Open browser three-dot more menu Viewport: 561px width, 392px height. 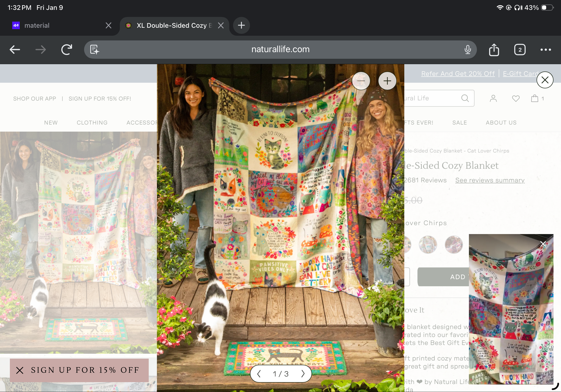click(545, 50)
